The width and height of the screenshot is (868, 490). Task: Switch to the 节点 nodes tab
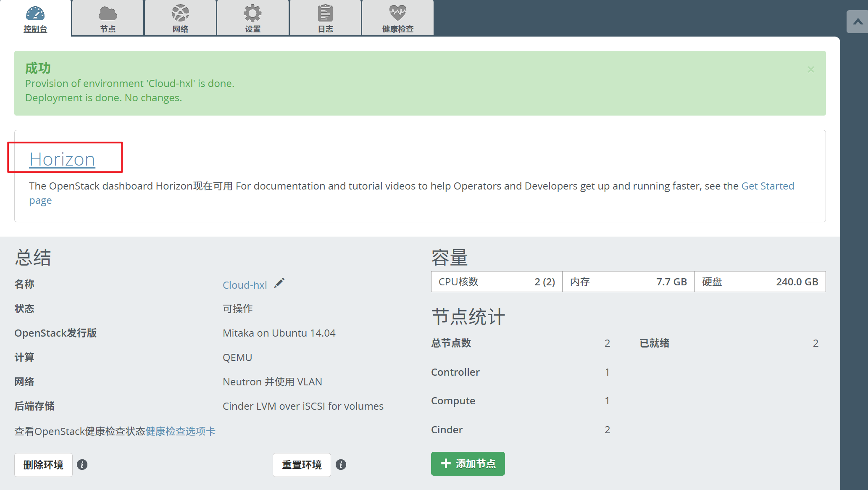pyautogui.click(x=108, y=28)
